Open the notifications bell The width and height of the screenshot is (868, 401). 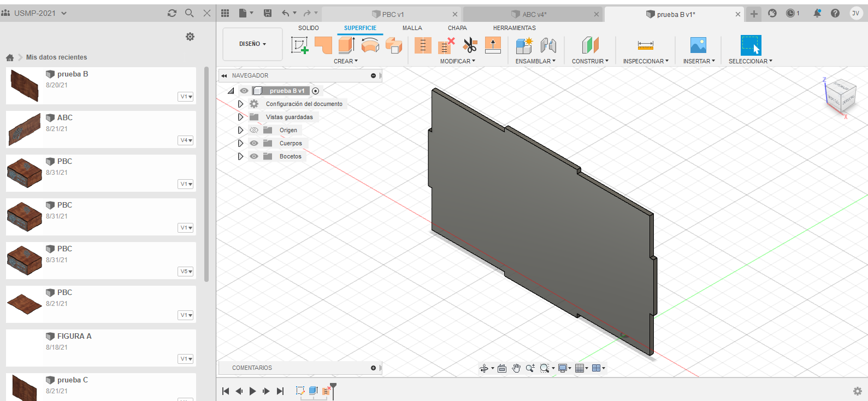pyautogui.click(x=817, y=13)
